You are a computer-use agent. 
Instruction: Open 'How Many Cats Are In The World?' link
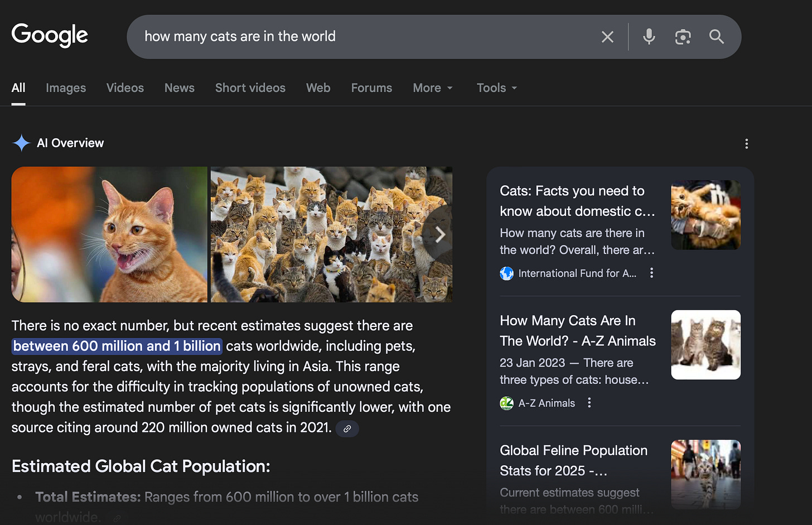(578, 331)
